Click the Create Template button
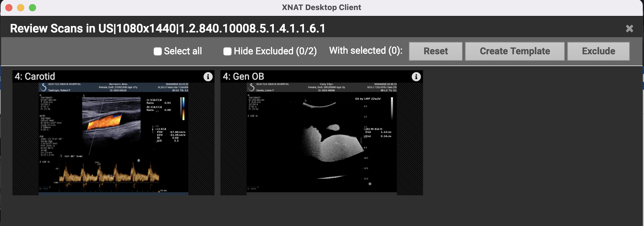The width and height of the screenshot is (644, 226). (x=515, y=51)
